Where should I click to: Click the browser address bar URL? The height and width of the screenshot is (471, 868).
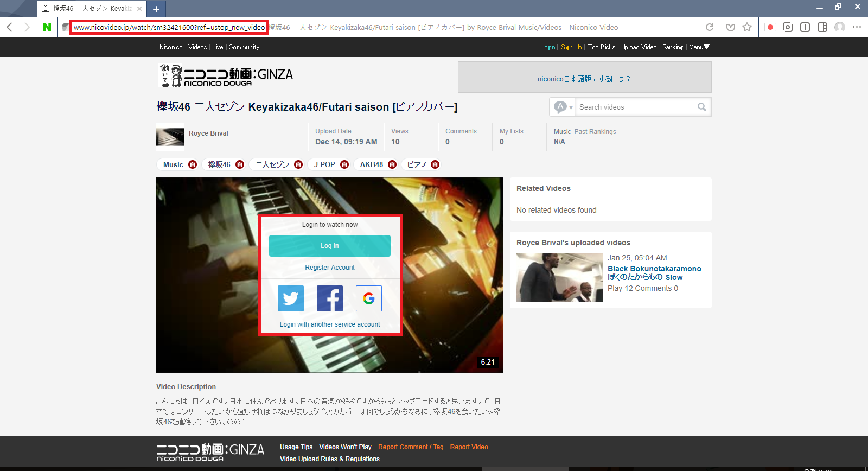pos(169,27)
